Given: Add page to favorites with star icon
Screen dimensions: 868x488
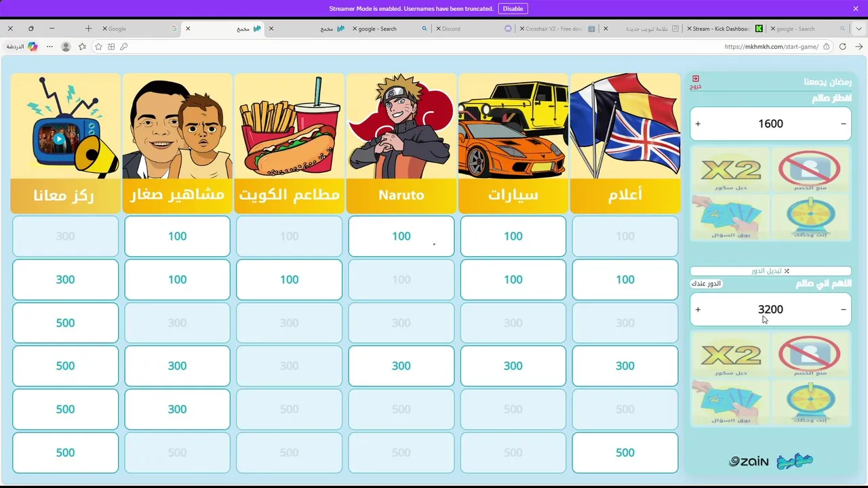Looking at the screenshot, I should pos(98,47).
